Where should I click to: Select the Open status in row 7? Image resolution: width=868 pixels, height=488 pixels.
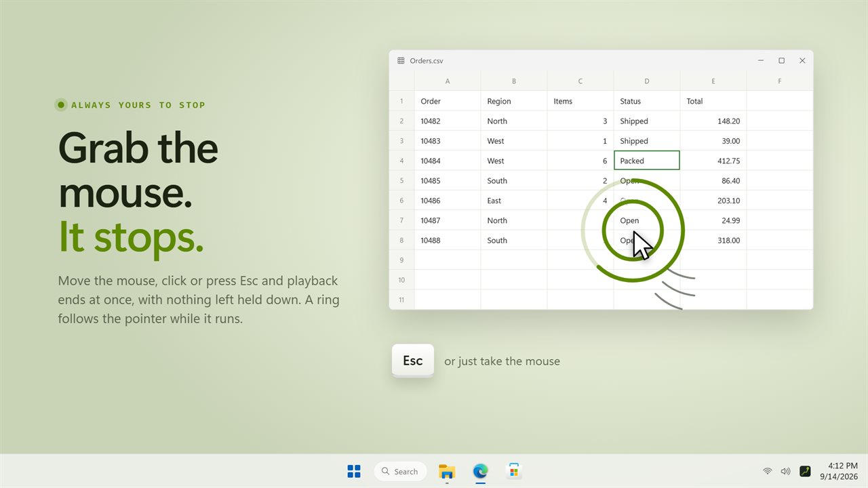coord(647,220)
